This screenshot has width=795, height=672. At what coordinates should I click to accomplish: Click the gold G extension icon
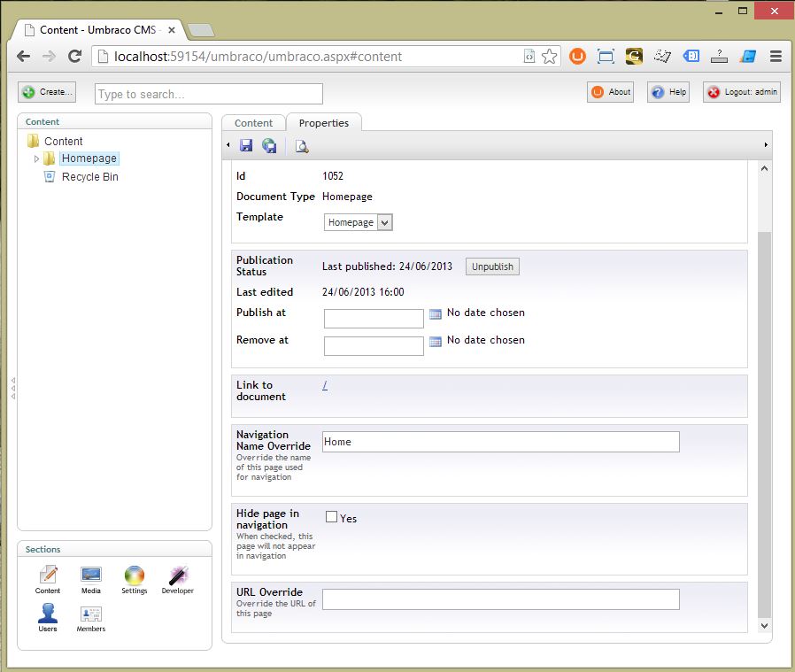[x=634, y=56]
